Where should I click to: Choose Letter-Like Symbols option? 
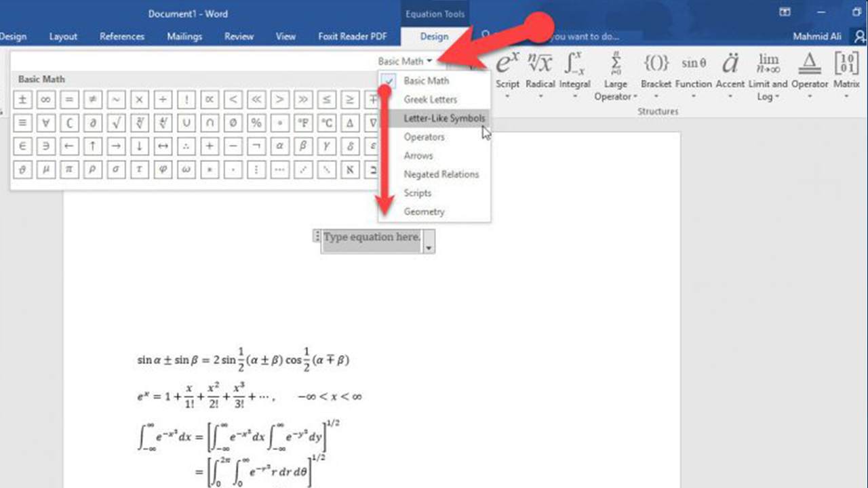[x=434, y=118]
